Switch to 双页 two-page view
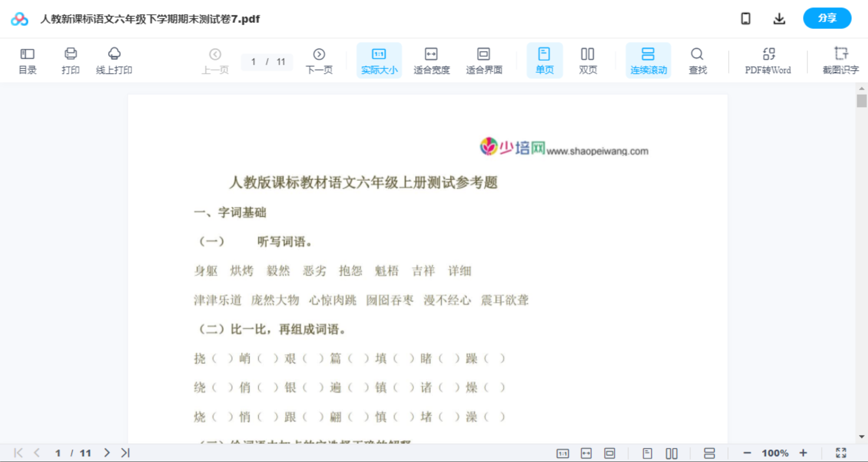Viewport: 868px width, 462px height. click(588, 60)
